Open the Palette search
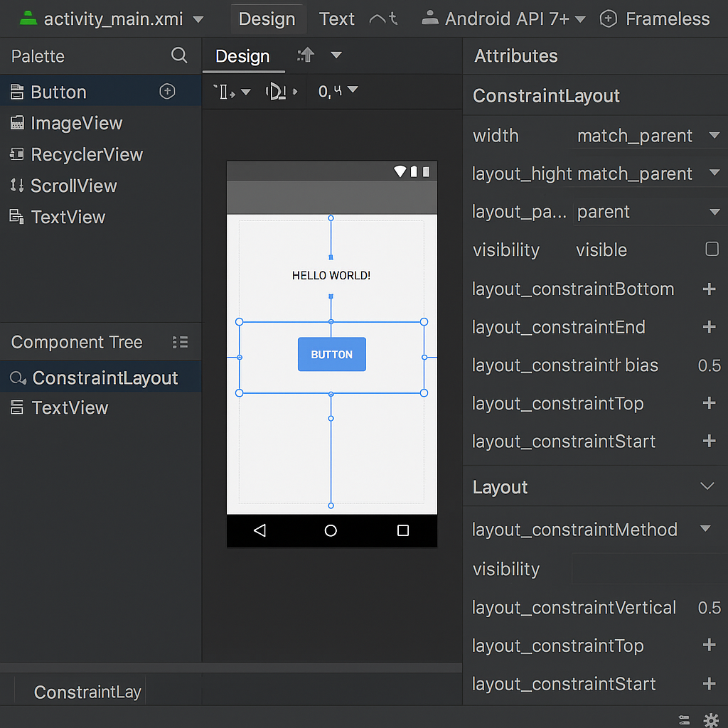The height and width of the screenshot is (728, 728). [x=178, y=55]
